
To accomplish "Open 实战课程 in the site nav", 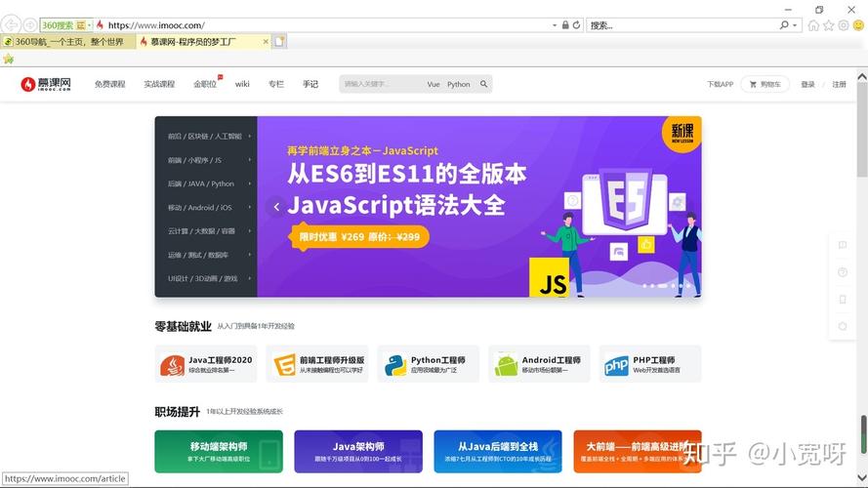I will (x=159, y=84).
